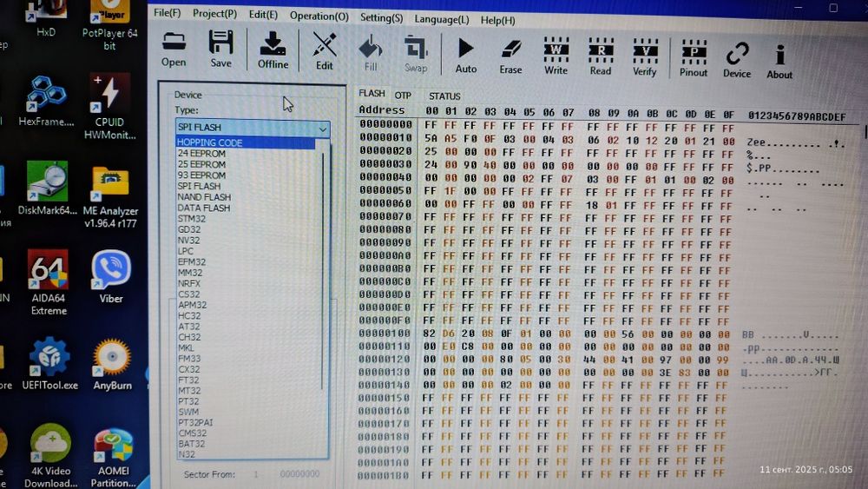Select APM32 from the type list
868x489 pixels.
[x=192, y=305]
